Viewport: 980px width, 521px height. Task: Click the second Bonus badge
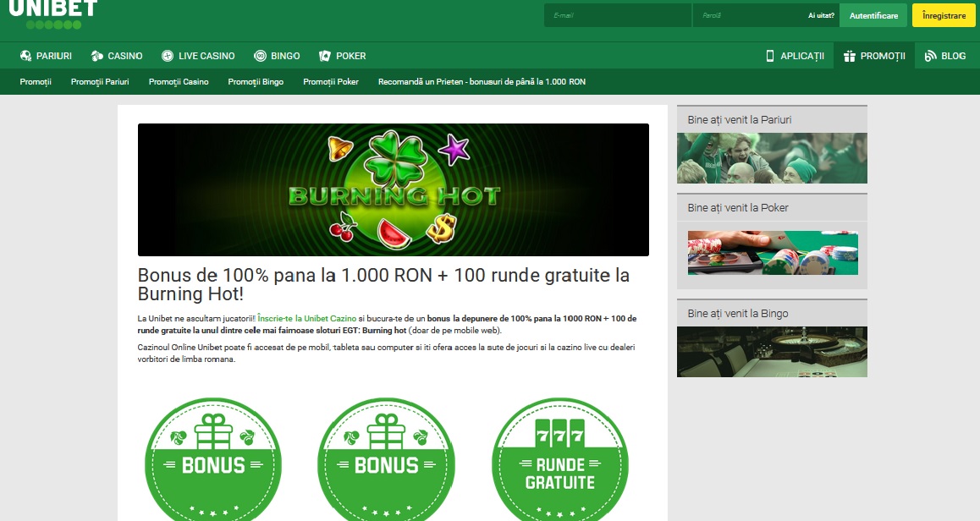(x=386, y=460)
